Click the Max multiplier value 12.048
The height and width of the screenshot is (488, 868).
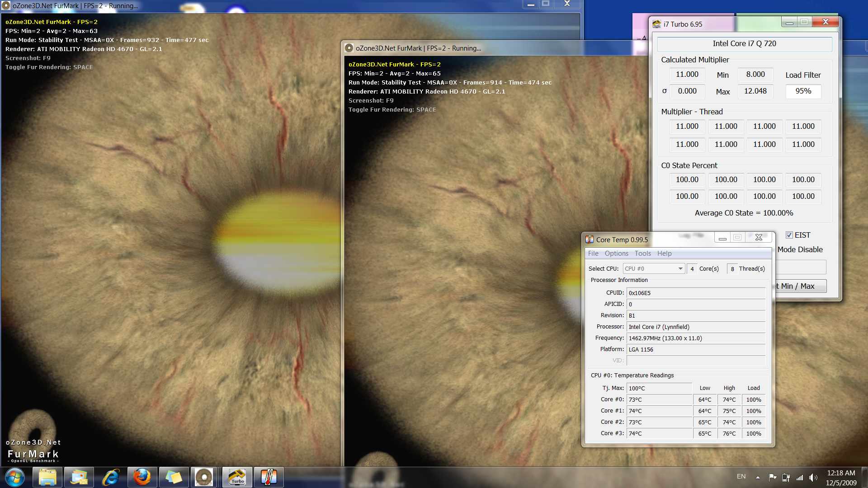point(755,91)
